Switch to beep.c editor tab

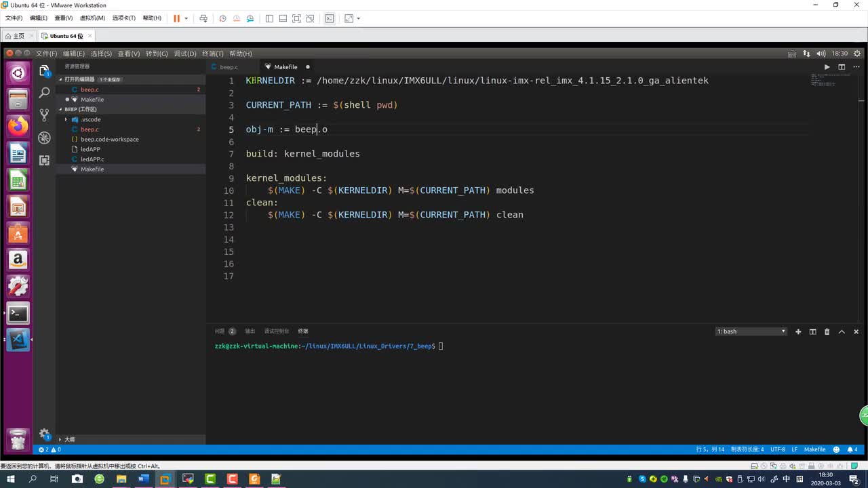pyautogui.click(x=229, y=67)
